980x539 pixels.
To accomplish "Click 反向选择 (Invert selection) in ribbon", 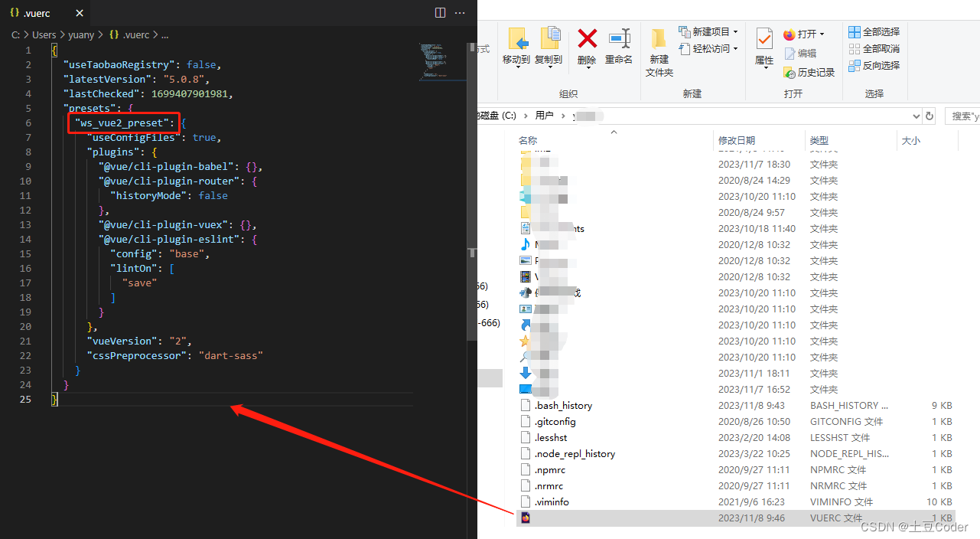I will [874, 65].
